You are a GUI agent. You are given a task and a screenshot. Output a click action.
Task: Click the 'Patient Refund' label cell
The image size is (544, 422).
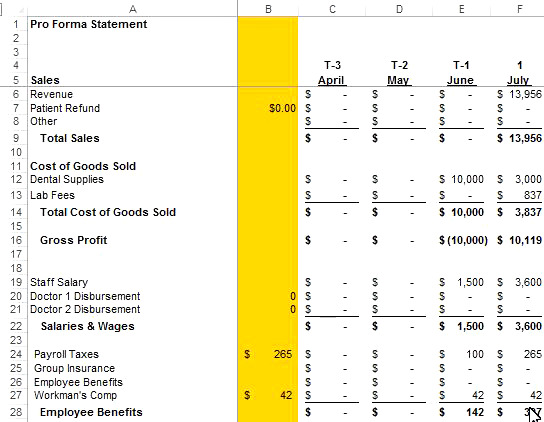tap(65, 108)
